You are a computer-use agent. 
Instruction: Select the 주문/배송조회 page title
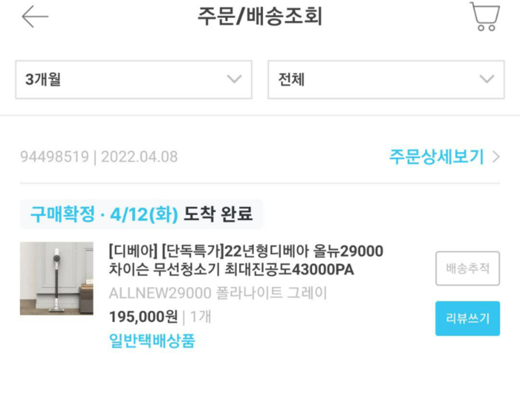tap(260, 16)
